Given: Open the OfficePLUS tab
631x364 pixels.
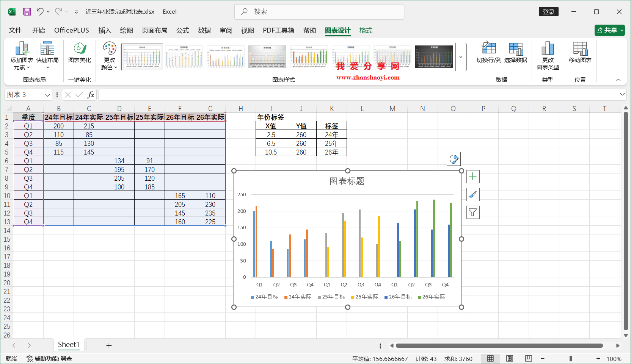Looking at the screenshot, I should pos(72,30).
